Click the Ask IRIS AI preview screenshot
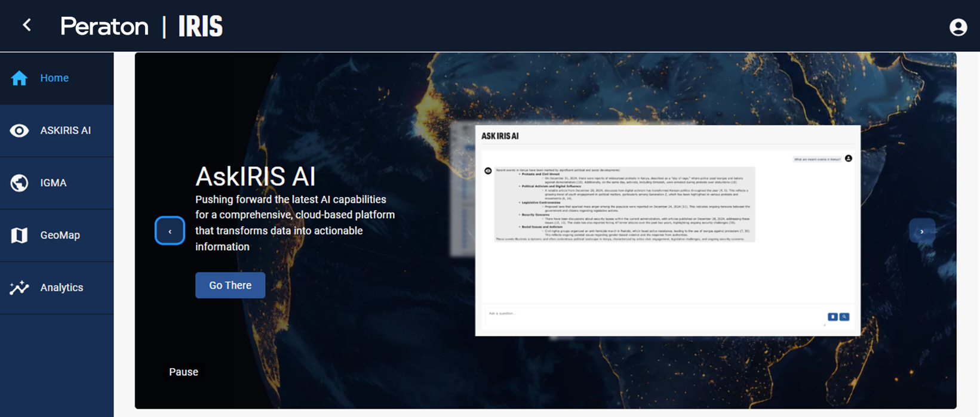Image resolution: width=980 pixels, height=417 pixels. [667, 230]
